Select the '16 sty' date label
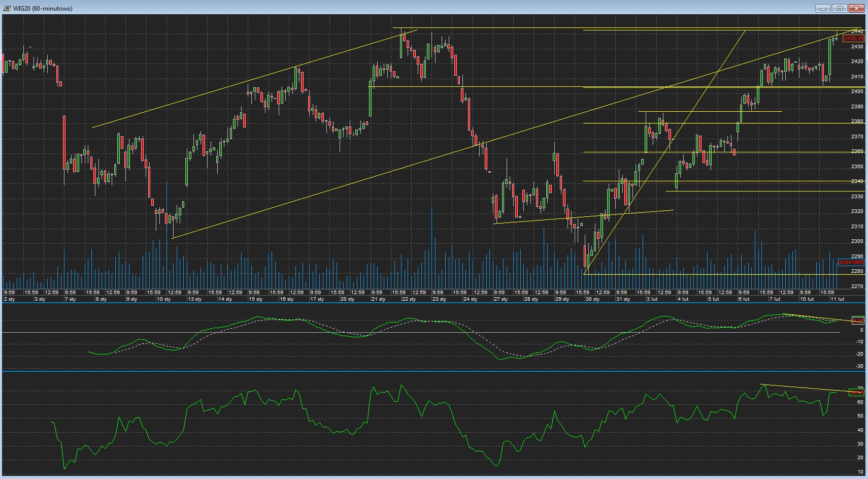The width and height of the screenshot is (868, 479). pyautogui.click(x=286, y=299)
